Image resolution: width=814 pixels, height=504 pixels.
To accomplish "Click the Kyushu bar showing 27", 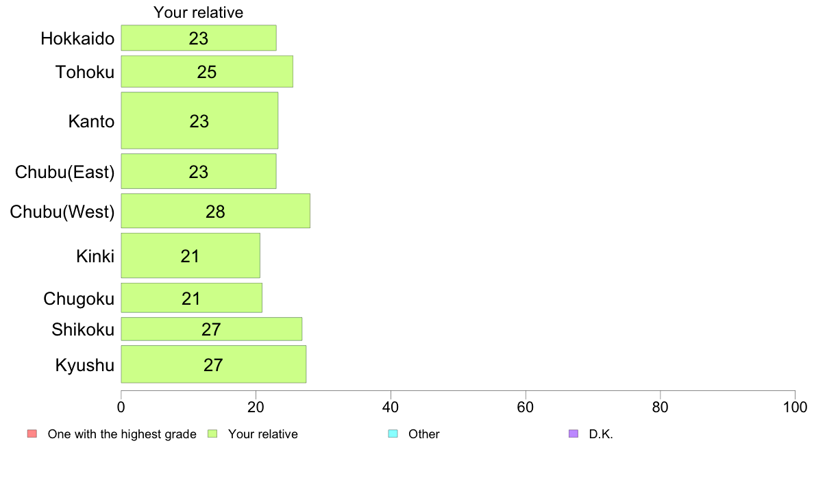I will click(214, 364).
